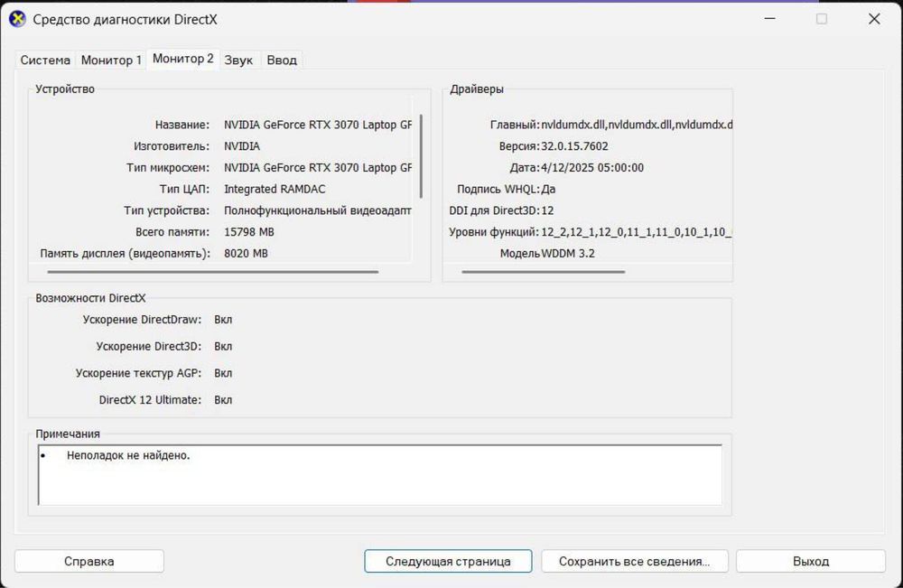Click the Неполадок не найдено note

coord(128,455)
